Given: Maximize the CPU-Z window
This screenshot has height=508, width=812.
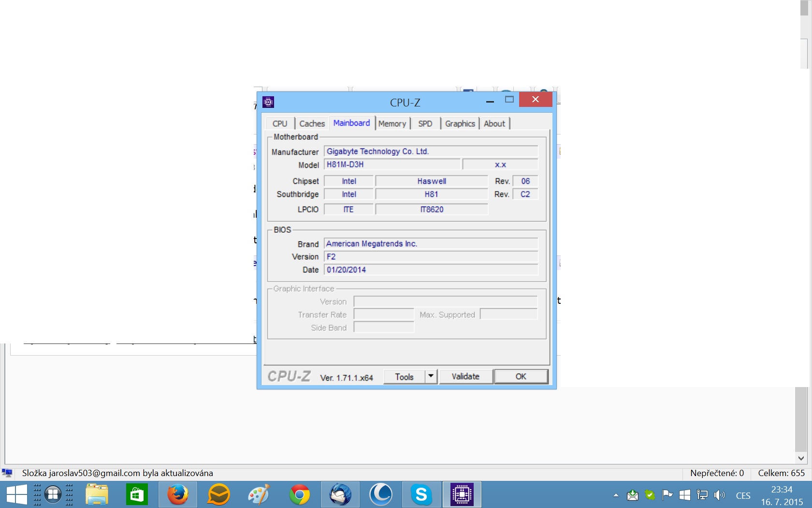Looking at the screenshot, I should [x=509, y=100].
